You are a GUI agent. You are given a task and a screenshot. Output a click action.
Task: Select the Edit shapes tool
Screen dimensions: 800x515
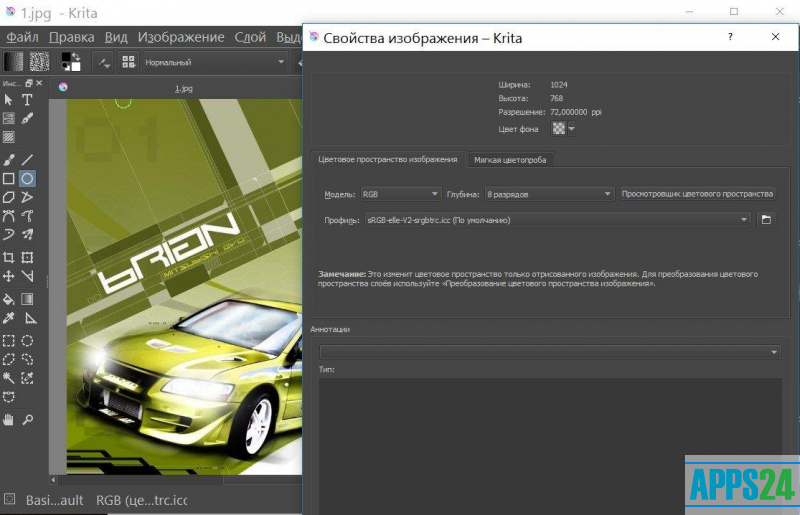(8, 118)
